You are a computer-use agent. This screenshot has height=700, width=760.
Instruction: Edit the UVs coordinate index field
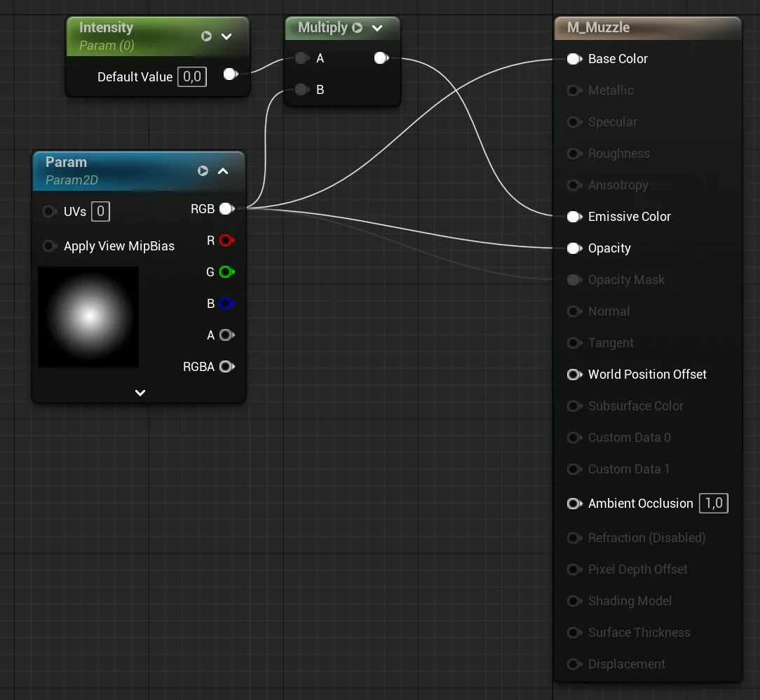coord(100,211)
